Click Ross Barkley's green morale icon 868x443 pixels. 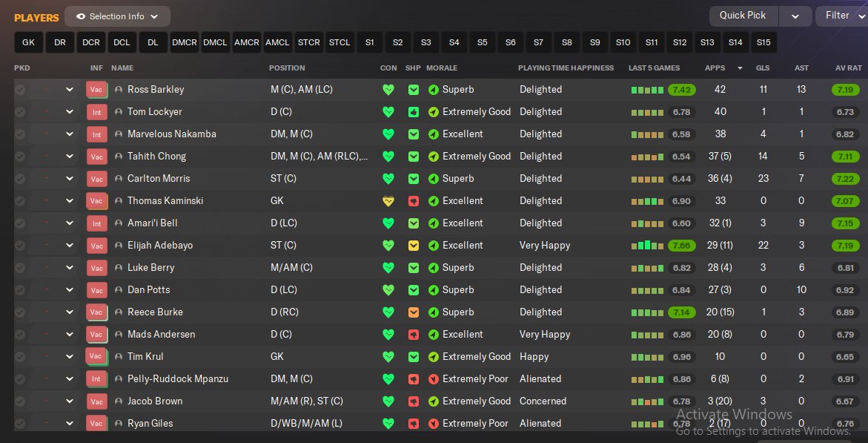[x=434, y=90]
